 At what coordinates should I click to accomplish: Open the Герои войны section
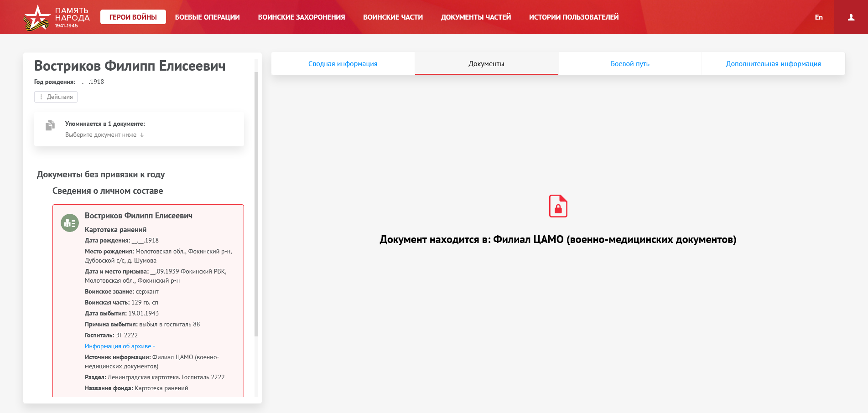[x=133, y=17]
